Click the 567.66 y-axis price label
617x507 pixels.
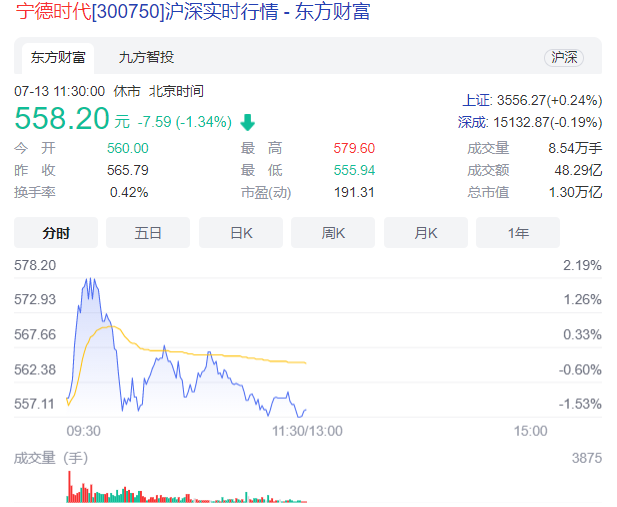pyautogui.click(x=35, y=335)
